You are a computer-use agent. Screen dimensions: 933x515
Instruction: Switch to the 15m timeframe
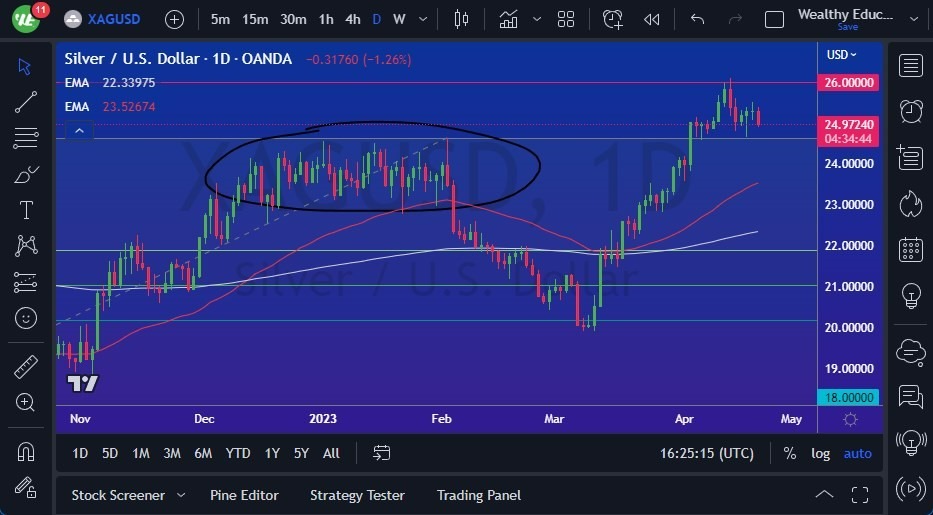coord(255,20)
